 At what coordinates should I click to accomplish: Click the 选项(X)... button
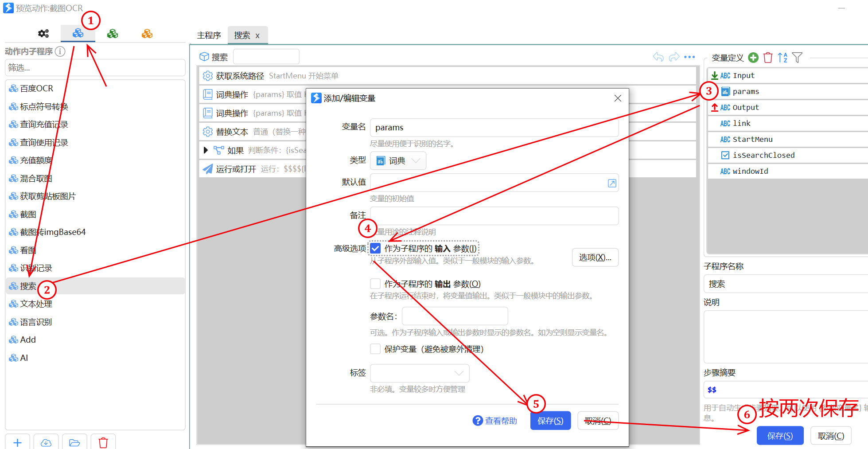[x=595, y=258]
